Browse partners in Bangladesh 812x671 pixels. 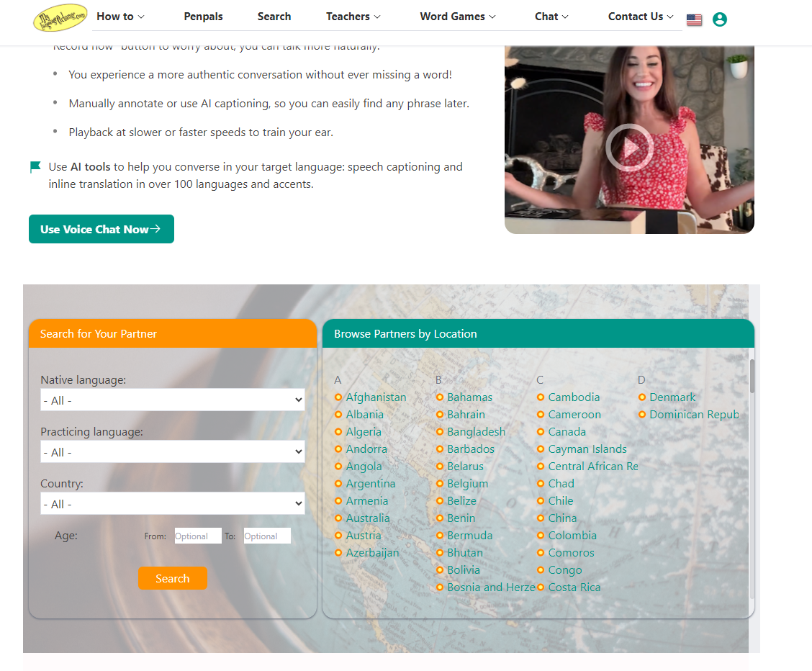(x=476, y=432)
